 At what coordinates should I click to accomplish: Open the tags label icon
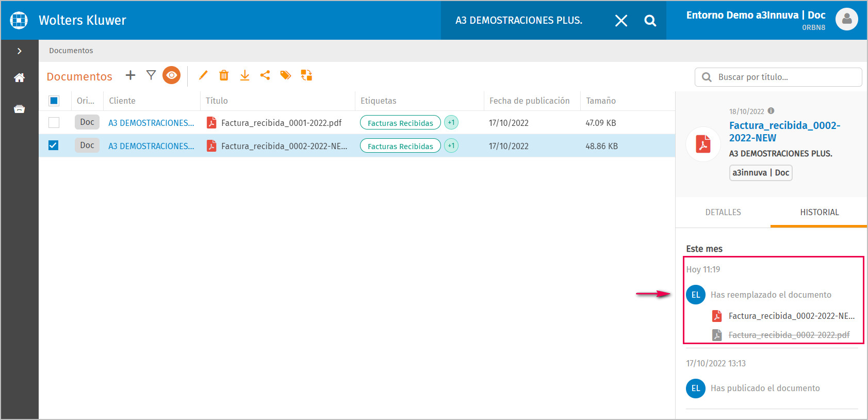(x=286, y=75)
